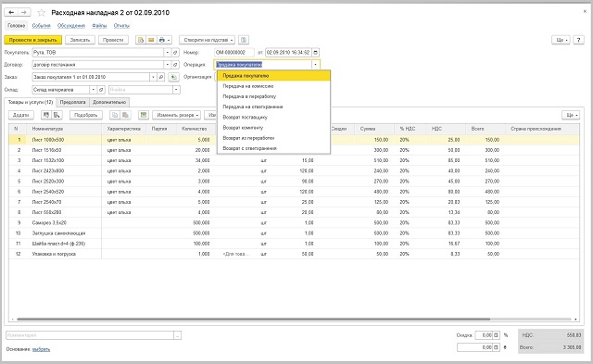
Task: Open the Дополнительно tab
Action: [109, 102]
